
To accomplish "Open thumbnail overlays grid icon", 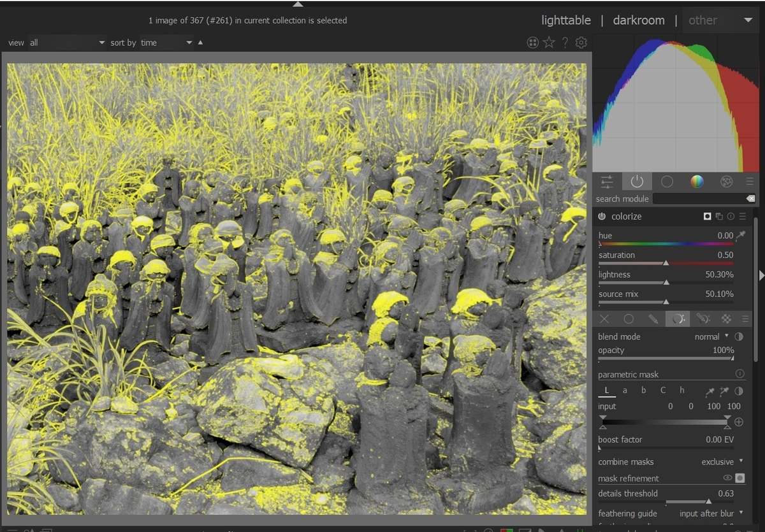I will 533,43.
